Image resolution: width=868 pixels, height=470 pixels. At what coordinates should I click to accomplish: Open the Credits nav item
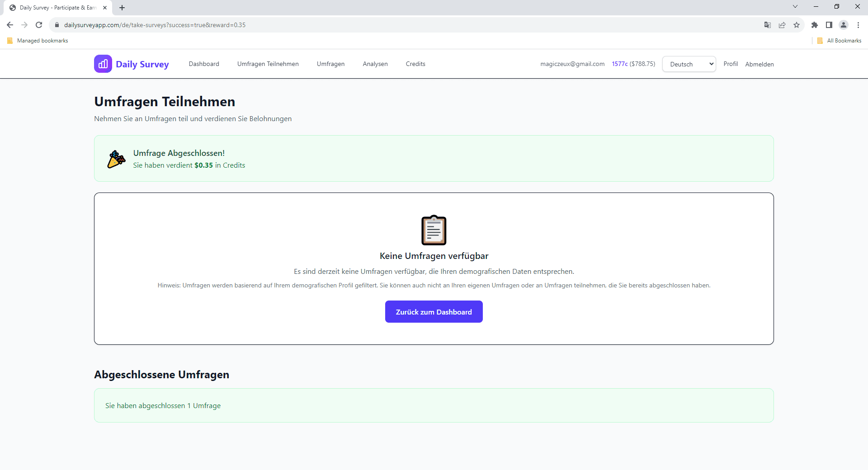coord(415,64)
